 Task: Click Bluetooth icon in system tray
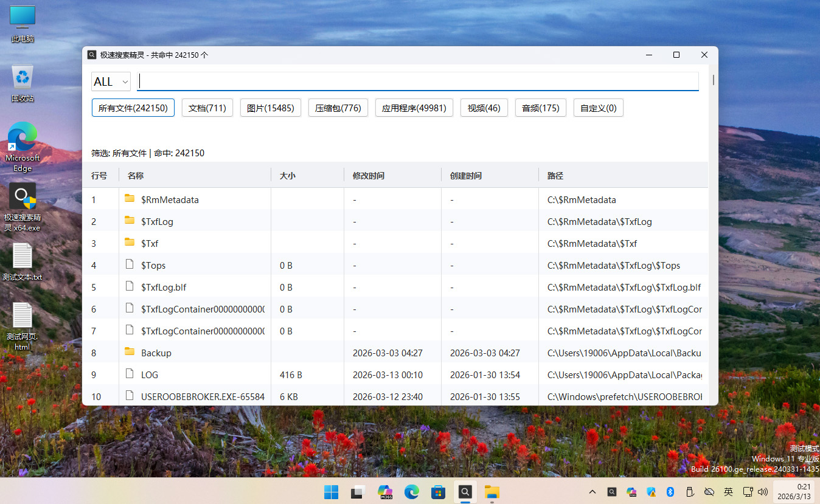[670, 492]
